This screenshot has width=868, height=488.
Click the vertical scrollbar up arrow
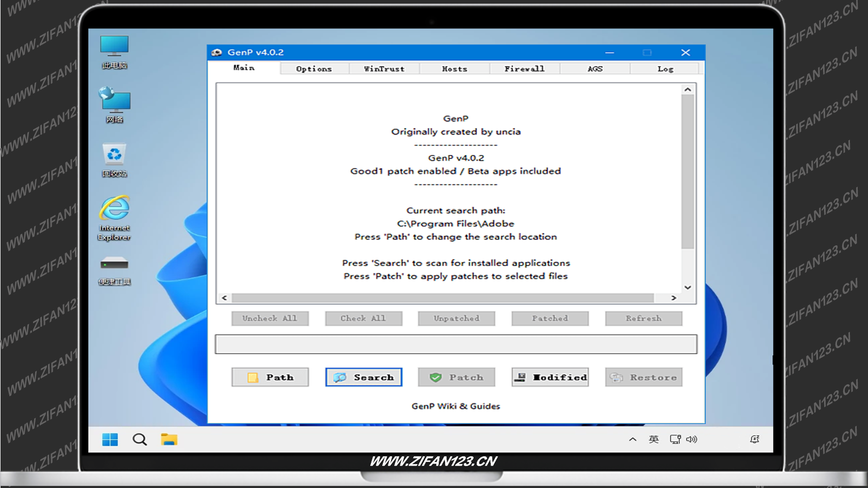click(688, 89)
